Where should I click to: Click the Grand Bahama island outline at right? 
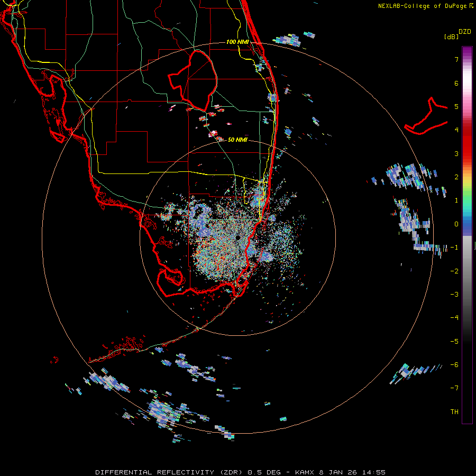(426, 117)
